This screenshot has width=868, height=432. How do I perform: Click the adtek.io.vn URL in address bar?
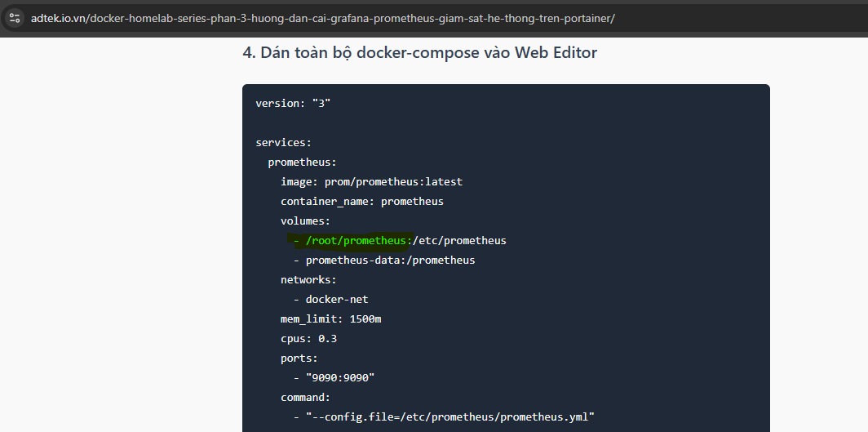click(x=322, y=18)
